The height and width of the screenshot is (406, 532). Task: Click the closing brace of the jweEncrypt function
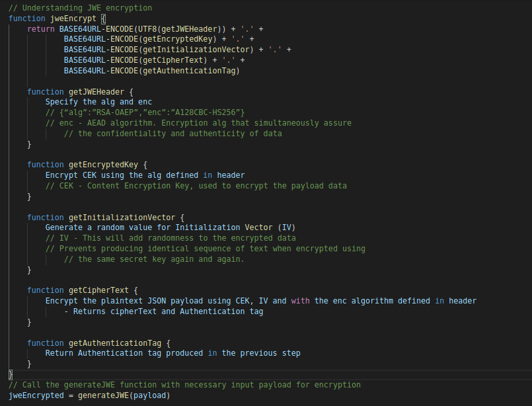11,374
